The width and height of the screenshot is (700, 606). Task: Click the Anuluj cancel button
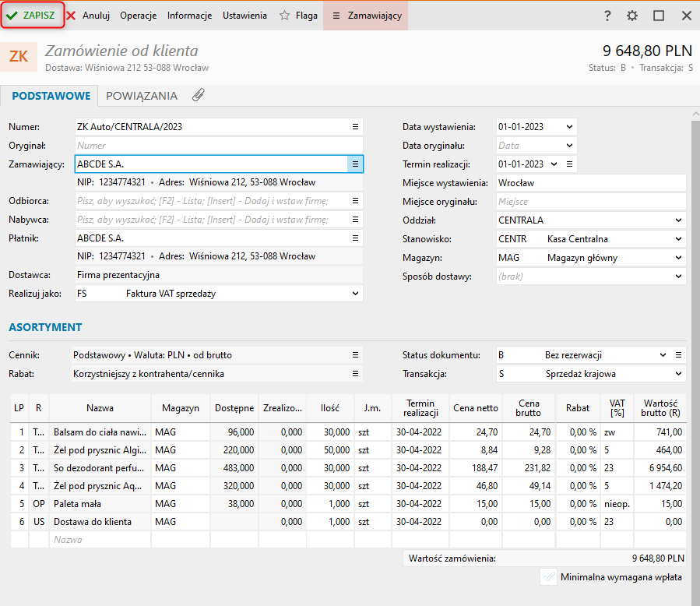tap(88, 16)
